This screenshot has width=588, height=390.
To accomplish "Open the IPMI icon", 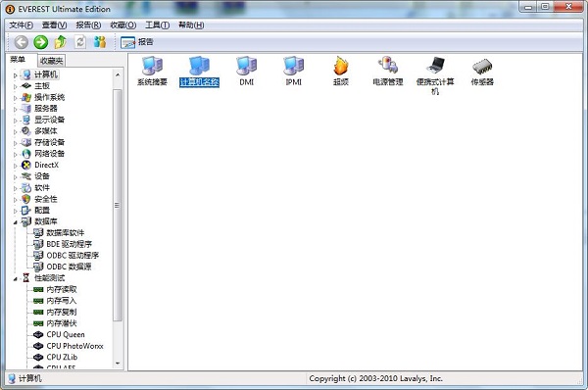I will click(293, 72).
